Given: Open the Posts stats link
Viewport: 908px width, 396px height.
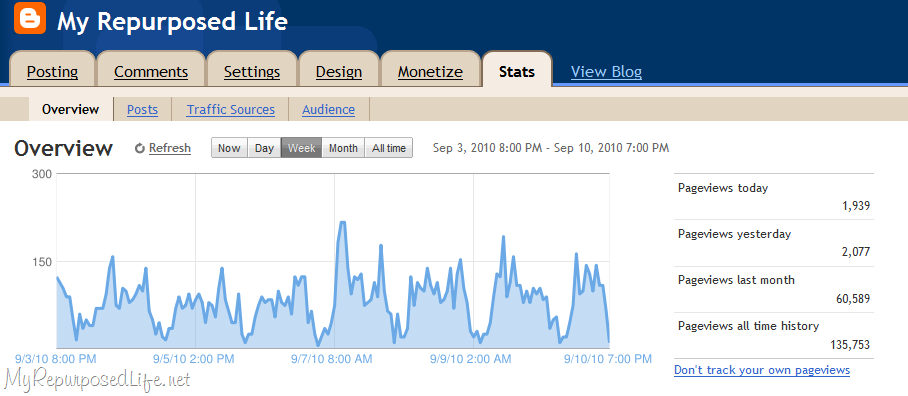Looking at the screenshot, I should click(x=142, y=109).
